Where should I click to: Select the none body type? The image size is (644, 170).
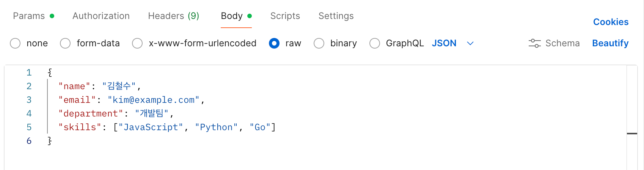pos(15,43)
